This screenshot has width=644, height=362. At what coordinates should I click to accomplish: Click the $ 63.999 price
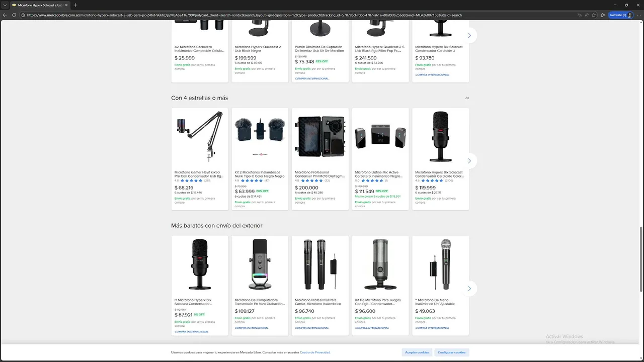[245, 192]
